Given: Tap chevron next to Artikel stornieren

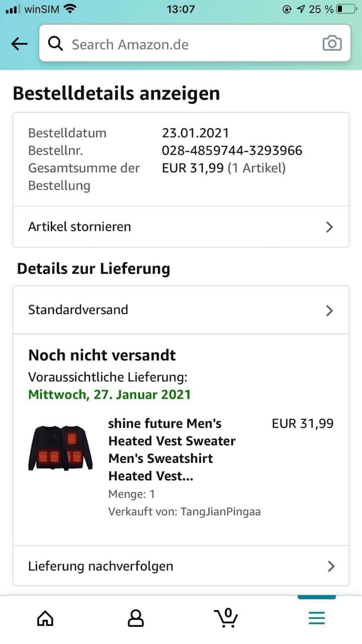Looking at the screenshot, I should coord(329,227).
